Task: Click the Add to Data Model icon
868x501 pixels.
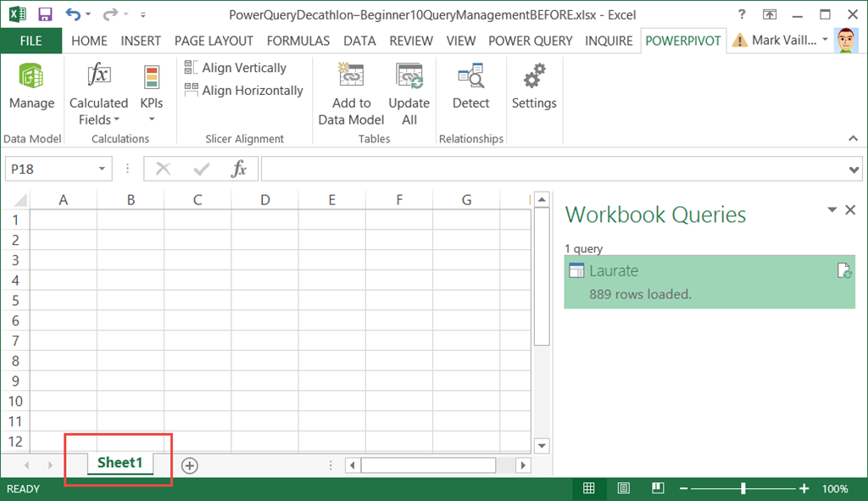Action: [x=351, y=77]
